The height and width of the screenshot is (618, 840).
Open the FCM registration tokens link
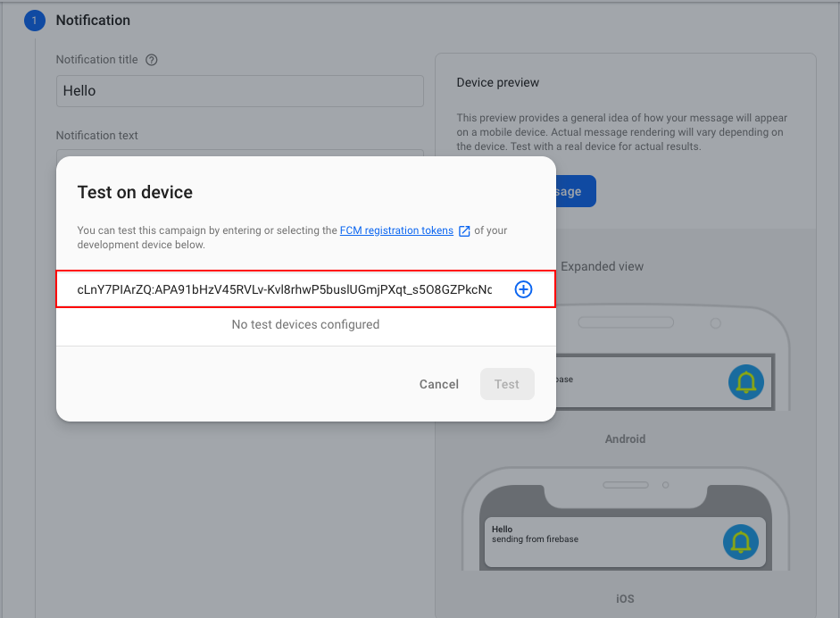click(x=396, y=230)
